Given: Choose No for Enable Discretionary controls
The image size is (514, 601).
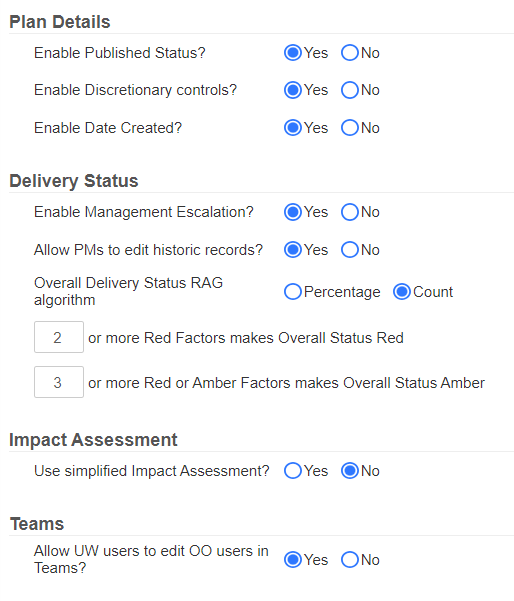Looking at the screenshot, I should point(350,90).
